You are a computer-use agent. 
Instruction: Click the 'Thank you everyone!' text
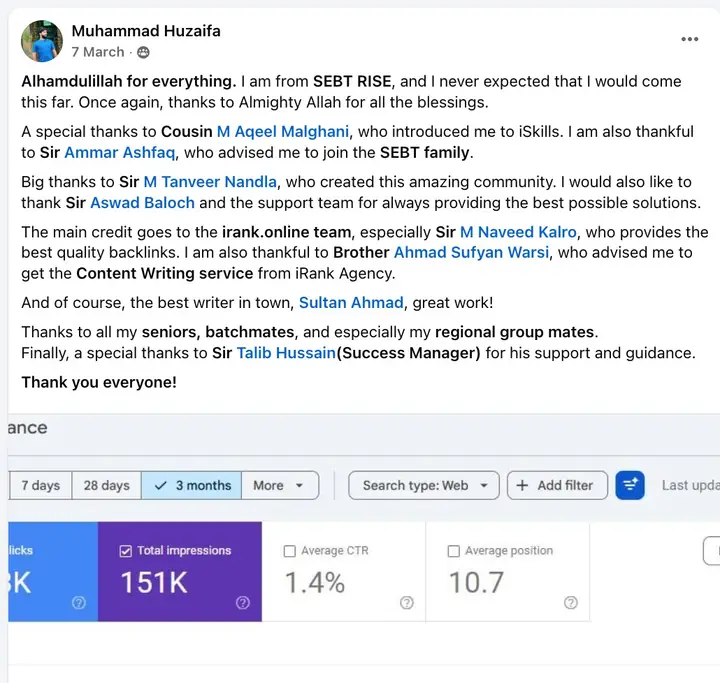pyautogui.click(x=99, y=382)
